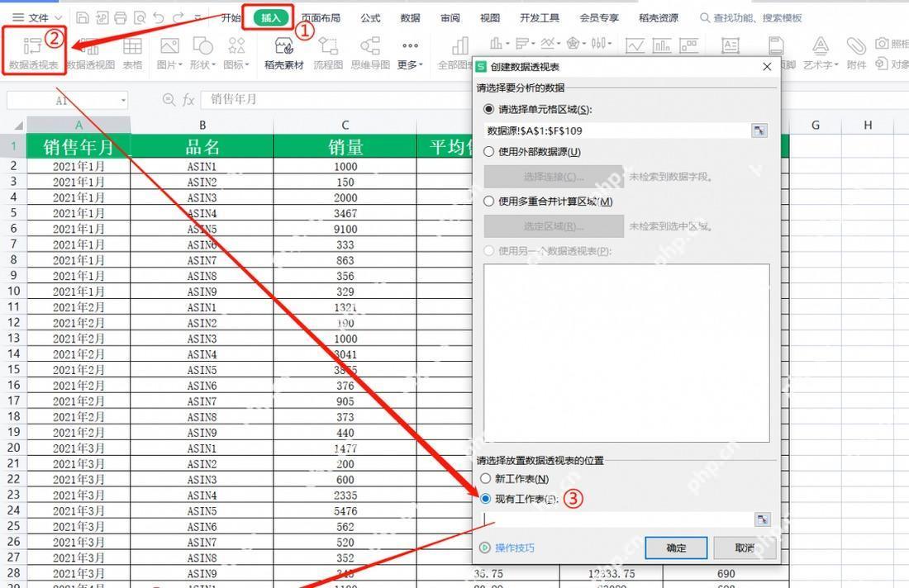Select 使用多重合并计算区域 radio option
The width and height of the screenshot is (909, 588).
click(488, 201)
